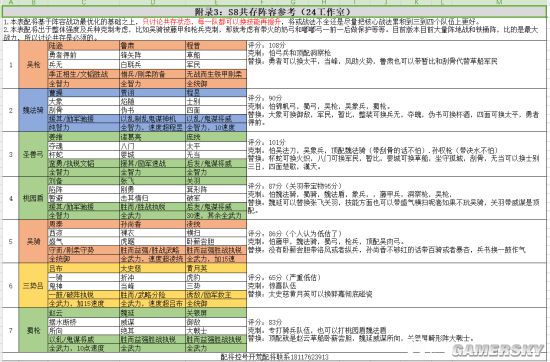Screen dimensions: 550x362
Task: Select the 刮骨 skill cell
Action: point(83,110)
